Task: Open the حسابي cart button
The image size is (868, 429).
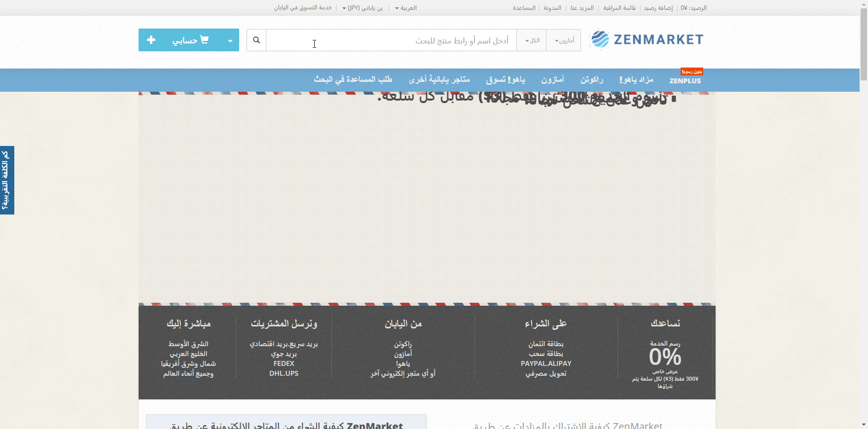Action: pyautogui.click(x=190, y=40)
